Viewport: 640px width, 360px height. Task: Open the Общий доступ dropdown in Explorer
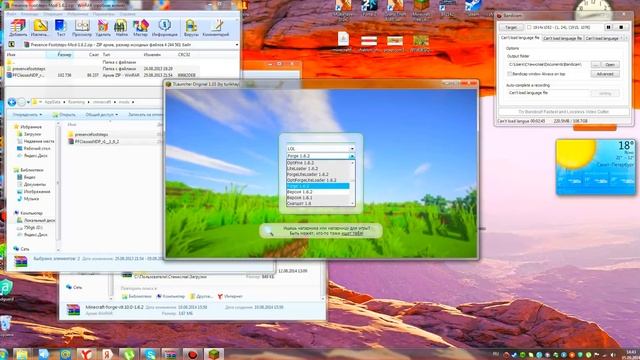101,115
